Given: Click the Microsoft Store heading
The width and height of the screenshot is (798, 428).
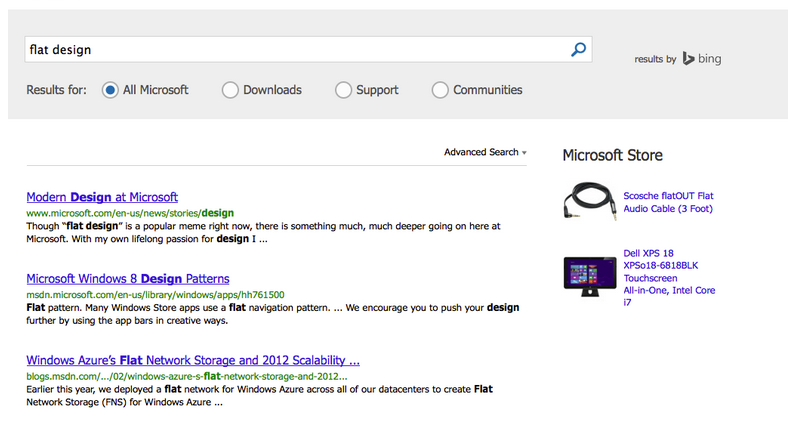Looking at the screenshot, I should pos(612,155).
